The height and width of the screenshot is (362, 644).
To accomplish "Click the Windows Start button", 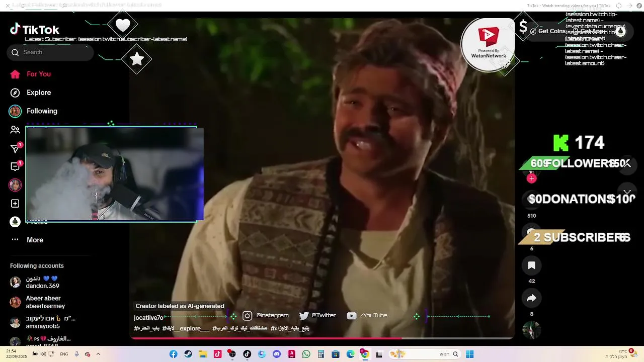I will (469, 354).
